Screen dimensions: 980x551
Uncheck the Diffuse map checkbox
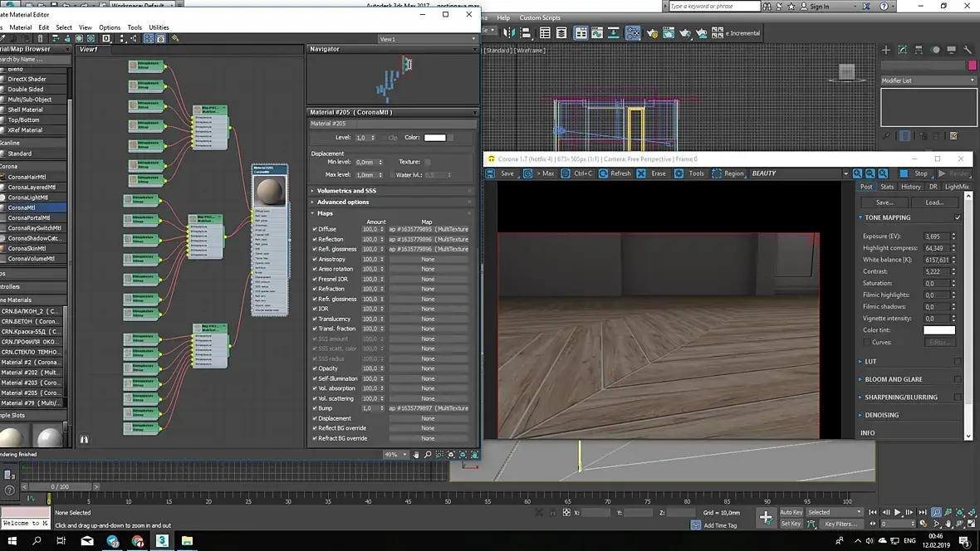point(315,229)
